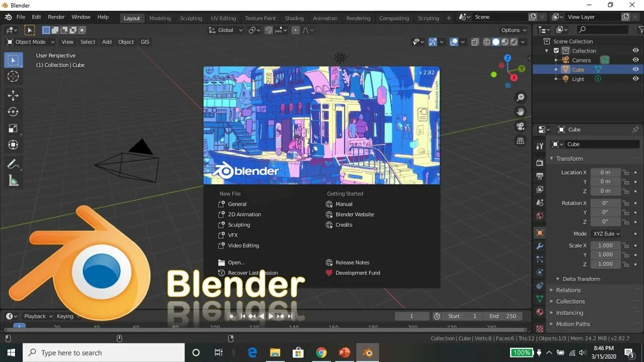The height and width of the screenshot is (362, 644).
Task: Open the Render menu
Action: tap(56, 17)
